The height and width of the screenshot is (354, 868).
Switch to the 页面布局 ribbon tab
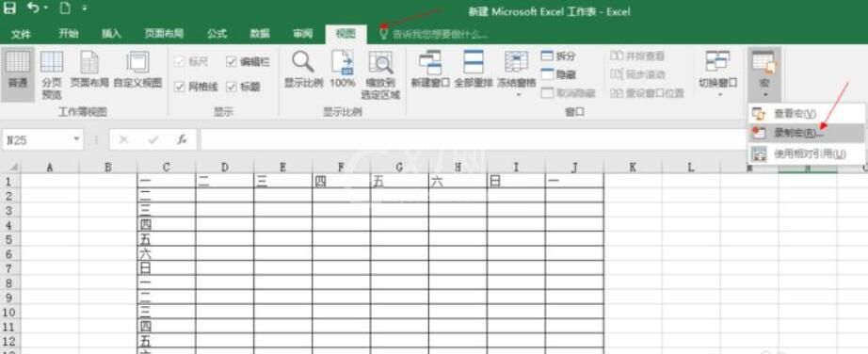coord(164,34)
